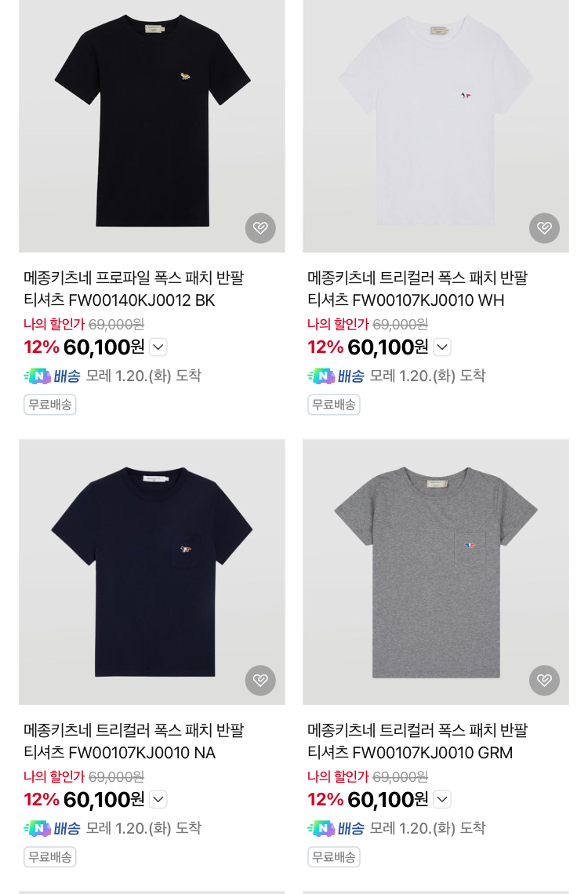
Task: Open product title ending FW00107KJ0010 WH
Action: (x=418, y=289)
